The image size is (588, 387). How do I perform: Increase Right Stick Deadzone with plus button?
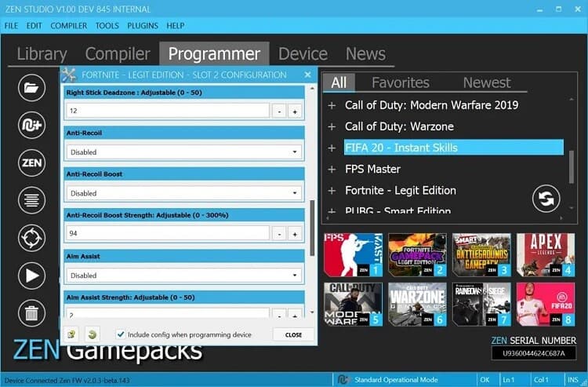tap(295, 111)
